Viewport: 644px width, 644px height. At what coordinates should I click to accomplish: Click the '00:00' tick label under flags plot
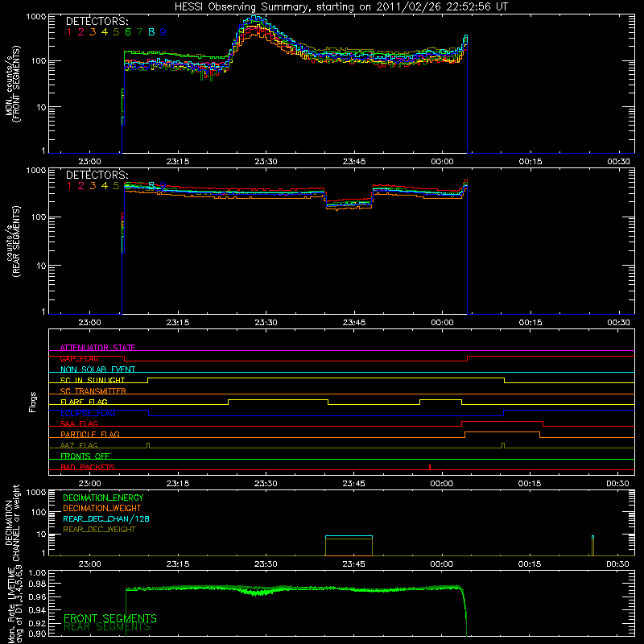coord(441,484)
